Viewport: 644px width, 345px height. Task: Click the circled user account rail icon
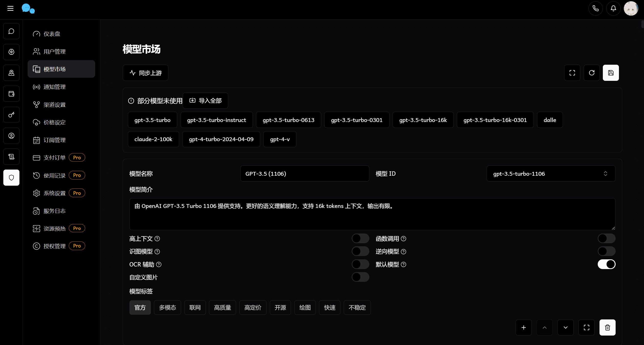tap(11, 136)
